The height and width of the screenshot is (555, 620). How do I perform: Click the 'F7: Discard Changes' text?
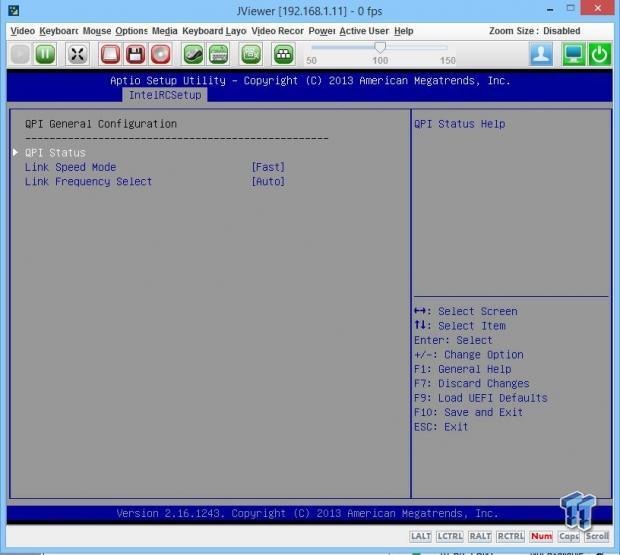(x=471, y=383)
